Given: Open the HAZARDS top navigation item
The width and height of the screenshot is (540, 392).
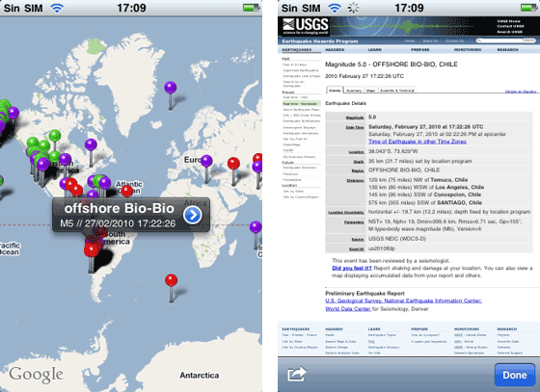Looking at the screenshot, I should click(335, 50).
